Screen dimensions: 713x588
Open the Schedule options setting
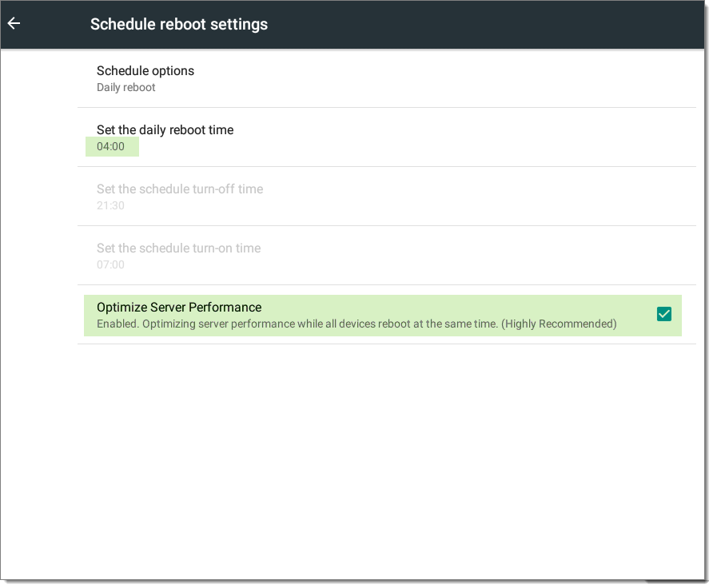[x=387, y=78]
